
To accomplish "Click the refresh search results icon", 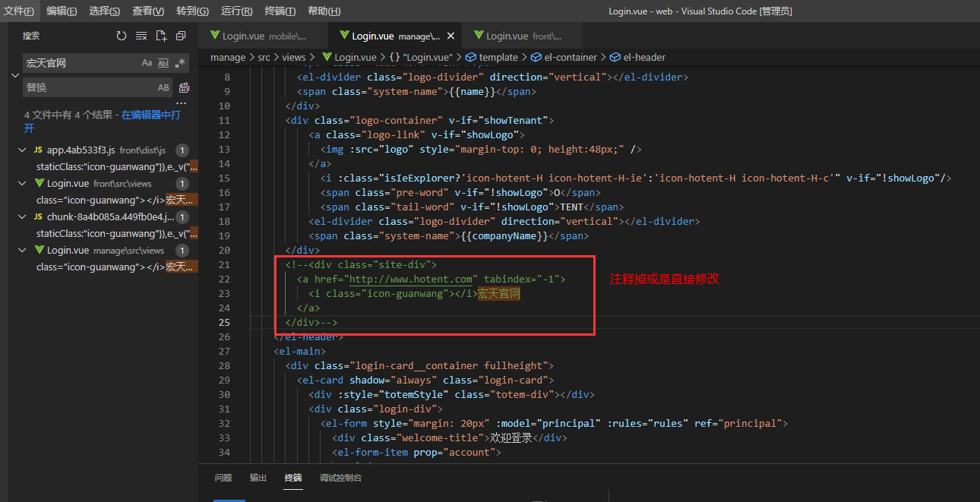I will click(122, 36).
